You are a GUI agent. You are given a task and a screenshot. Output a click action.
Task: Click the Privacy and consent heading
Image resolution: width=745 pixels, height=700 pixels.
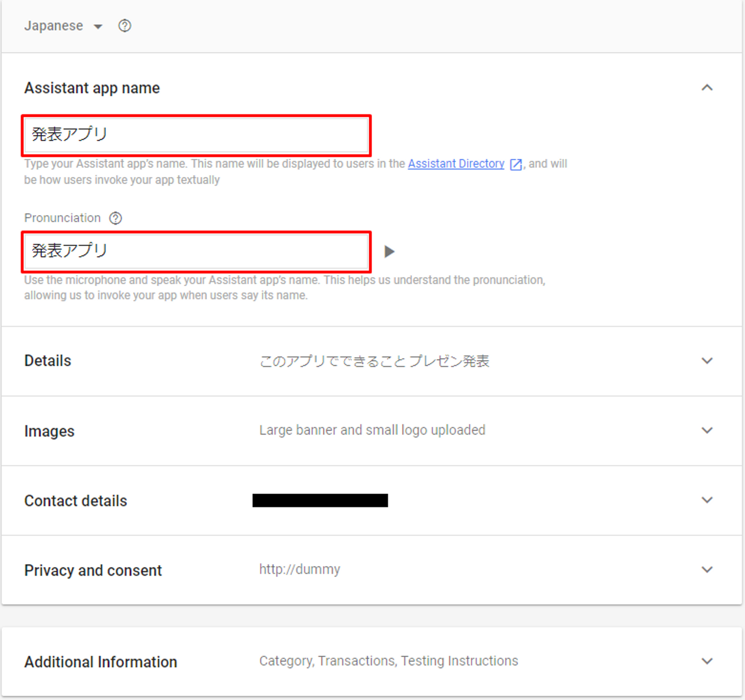[x=93, y=570]
